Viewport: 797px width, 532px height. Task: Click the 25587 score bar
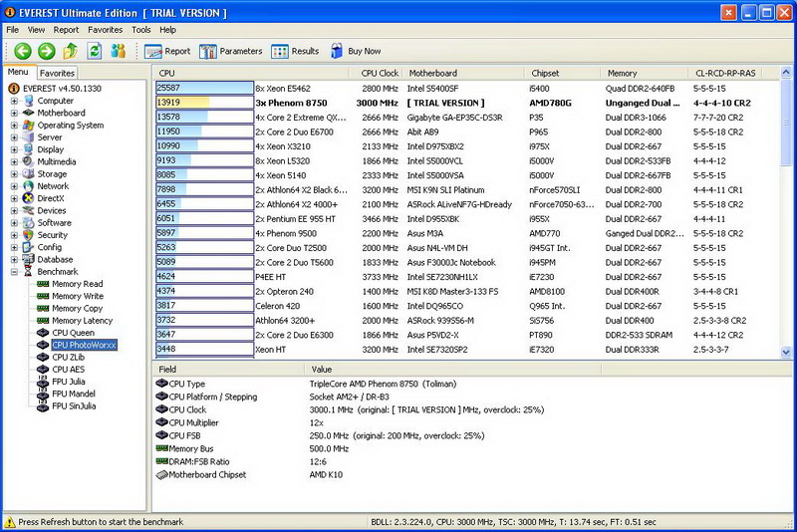[204, 88]
